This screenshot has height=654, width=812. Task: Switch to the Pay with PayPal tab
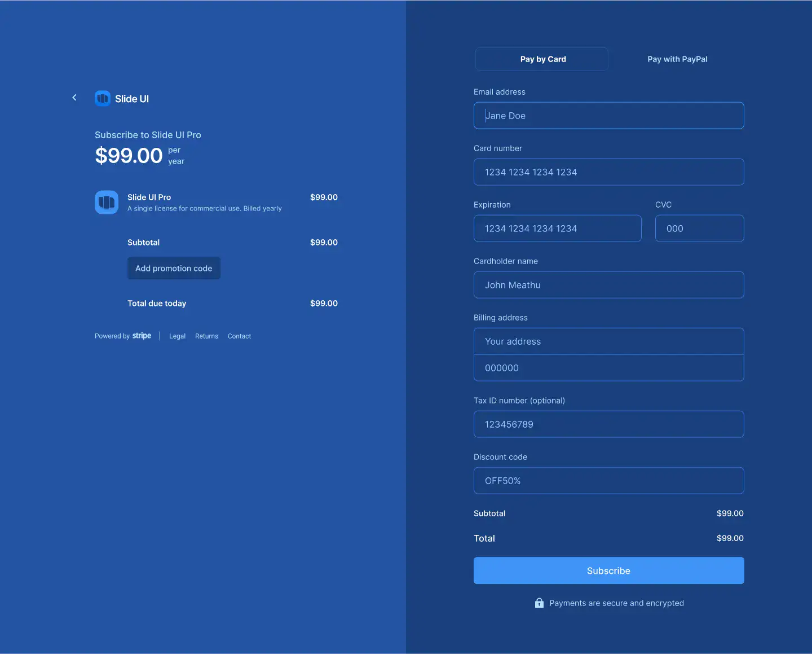[677, 59]
